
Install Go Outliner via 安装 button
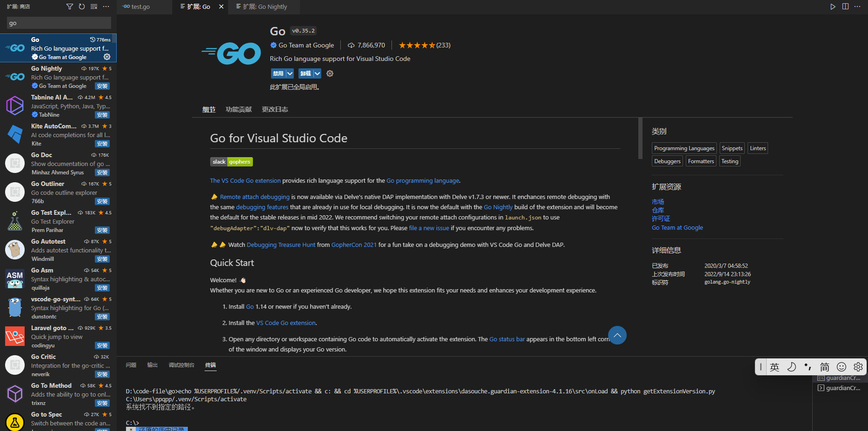(102, 201)
